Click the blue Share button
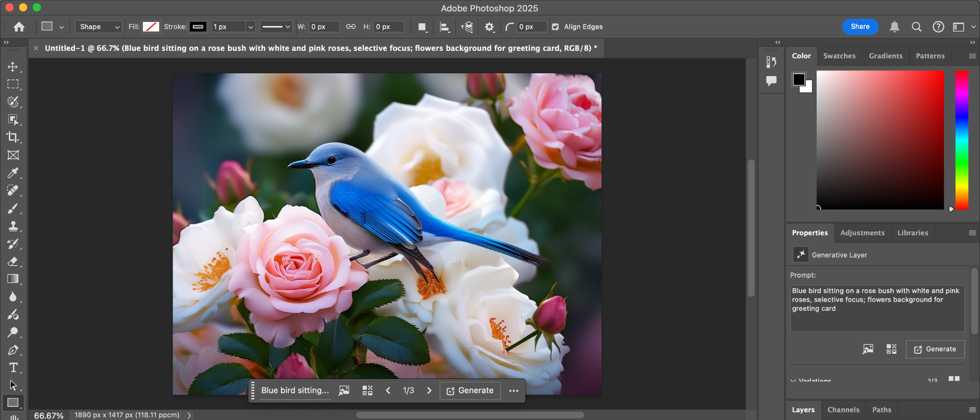The width and height of the screenshot is (980, 420). [860, 27]
